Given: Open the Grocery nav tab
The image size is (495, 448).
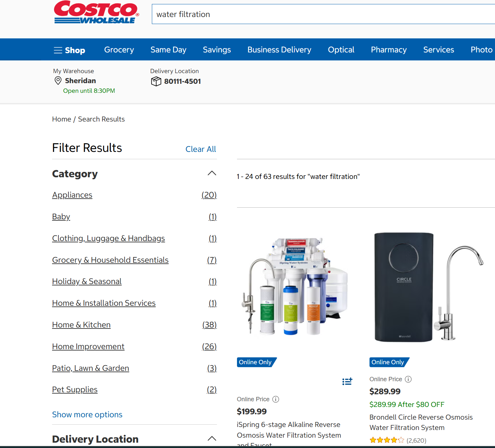Looking at the screenshot, I should 119,50.
